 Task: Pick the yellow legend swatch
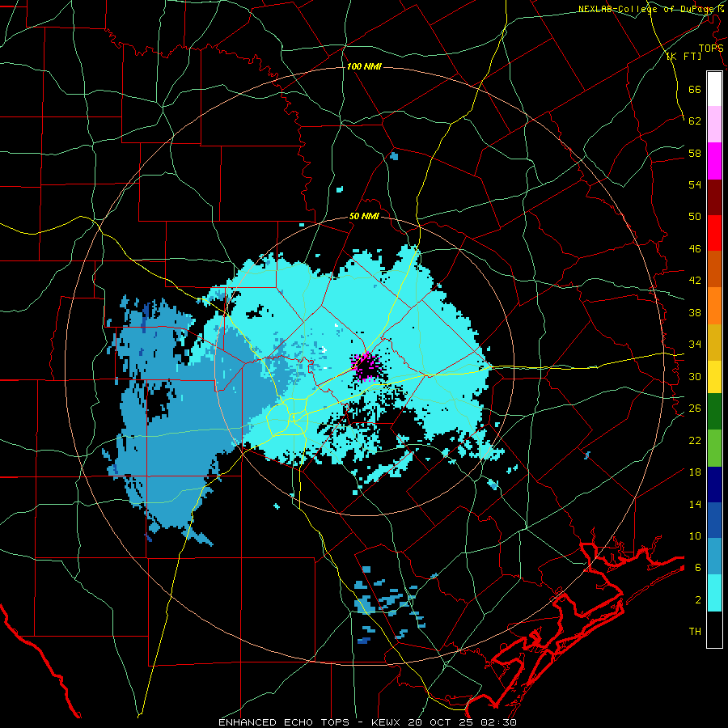(714, 377)
